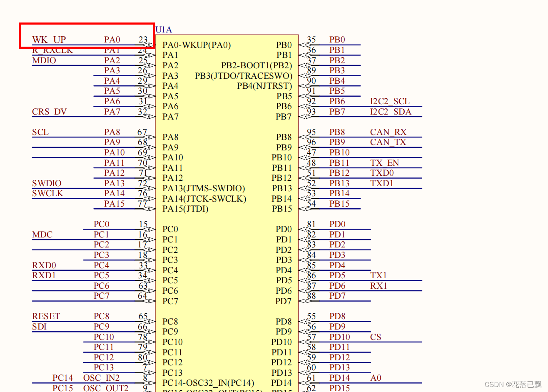Select the I2C2_SCL net label
This screenshot has height=392, width=548.
(390, 101)
